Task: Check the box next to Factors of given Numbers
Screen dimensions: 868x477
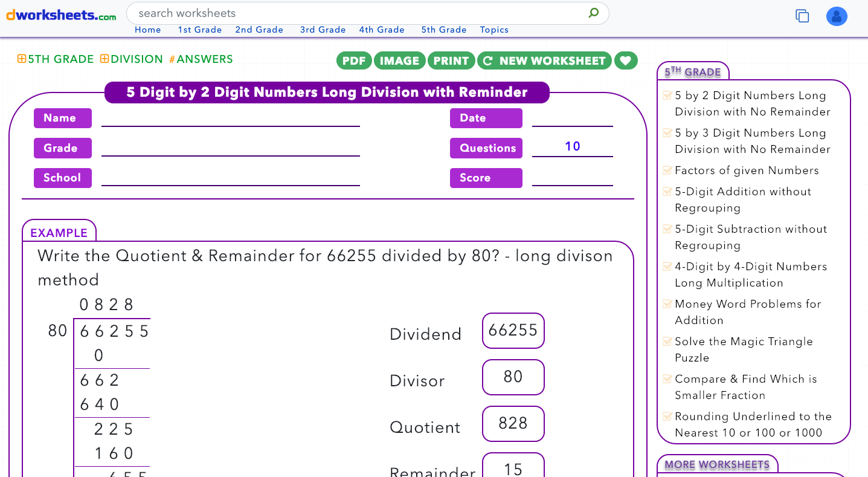Action: (667, 170)
